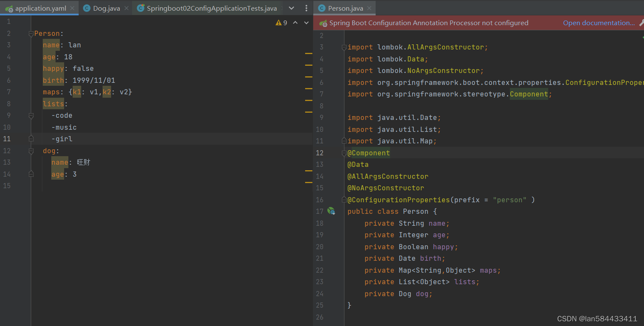
Task: Close the Dog.java tab
Action: coord(126,8)
